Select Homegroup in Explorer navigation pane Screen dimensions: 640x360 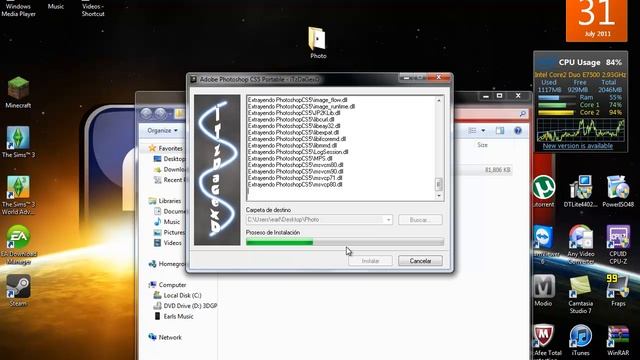pyautogui.click(x=167, y=264)
